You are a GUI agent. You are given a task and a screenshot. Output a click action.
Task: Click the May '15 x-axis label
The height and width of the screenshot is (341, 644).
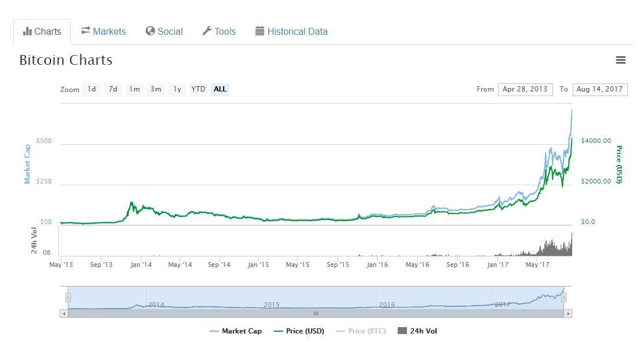tap(297, 265)
